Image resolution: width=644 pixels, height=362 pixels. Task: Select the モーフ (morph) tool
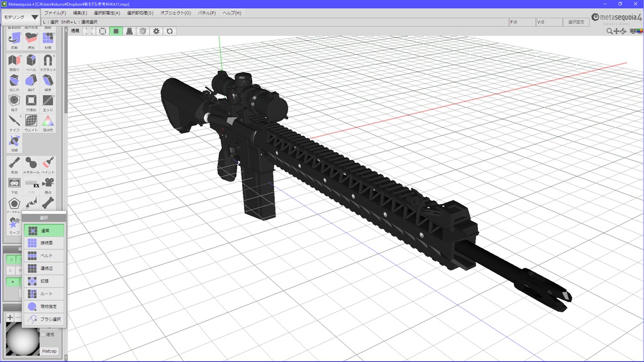[x=14, y=226]
